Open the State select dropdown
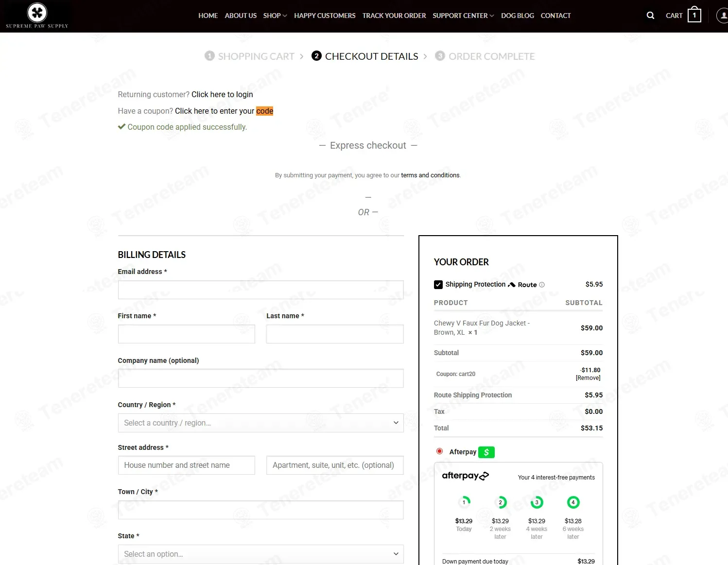 click(x=260, y=554)
